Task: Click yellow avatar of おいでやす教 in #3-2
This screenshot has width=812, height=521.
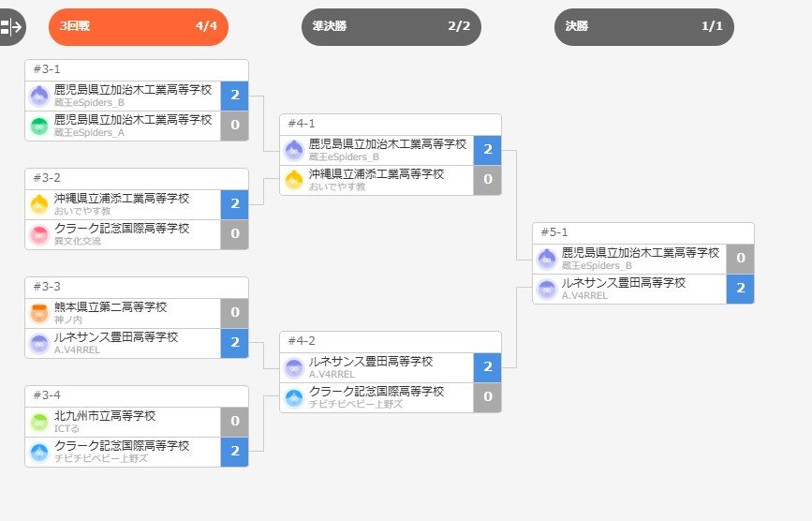Action: point(39,204)
